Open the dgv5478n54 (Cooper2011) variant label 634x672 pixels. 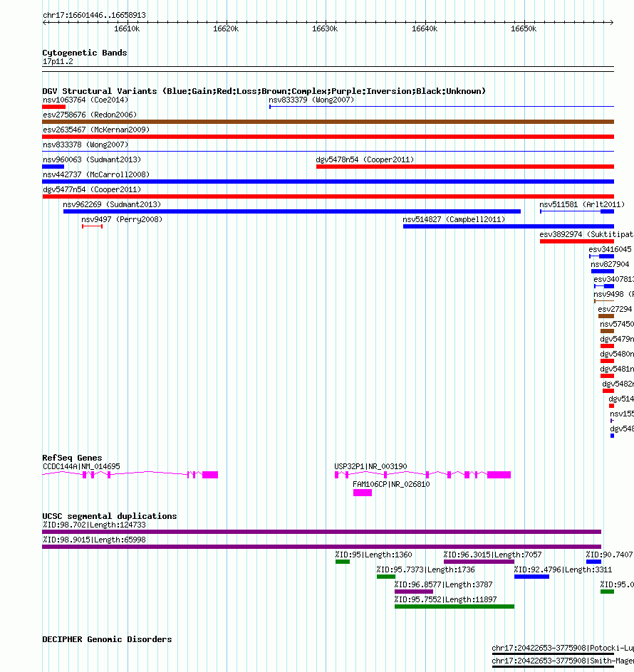[x=365, y=159]
